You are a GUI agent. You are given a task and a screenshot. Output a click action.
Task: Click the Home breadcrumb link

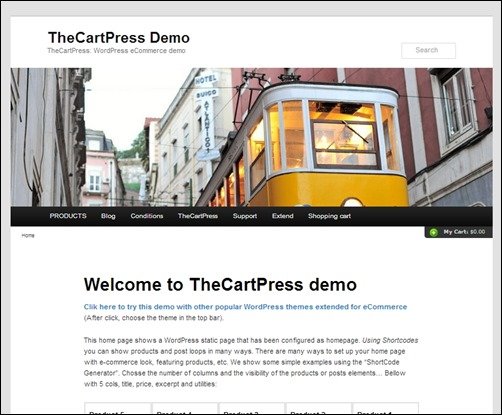tap(28, 235)
